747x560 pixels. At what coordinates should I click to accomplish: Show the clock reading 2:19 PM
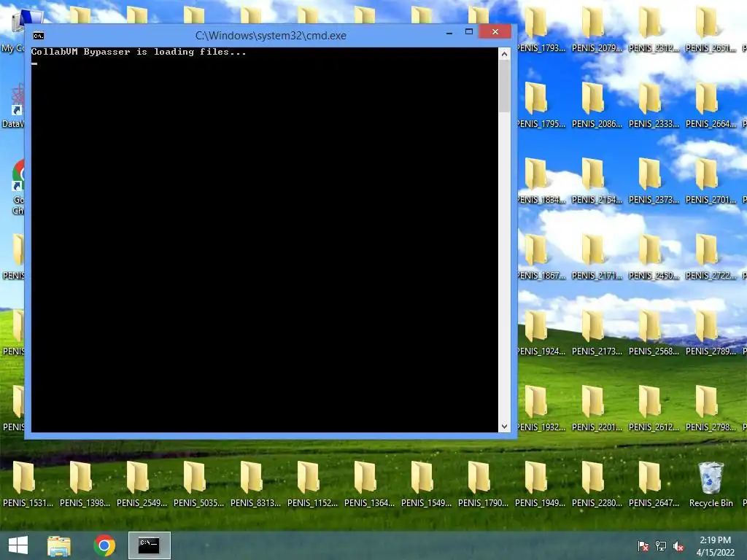(715, 540)
